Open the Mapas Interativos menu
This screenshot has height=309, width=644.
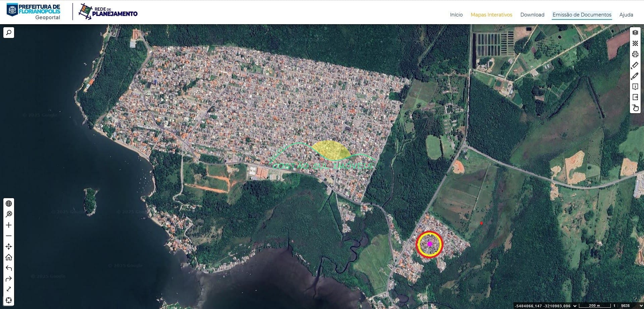click(x=491, y=15)
